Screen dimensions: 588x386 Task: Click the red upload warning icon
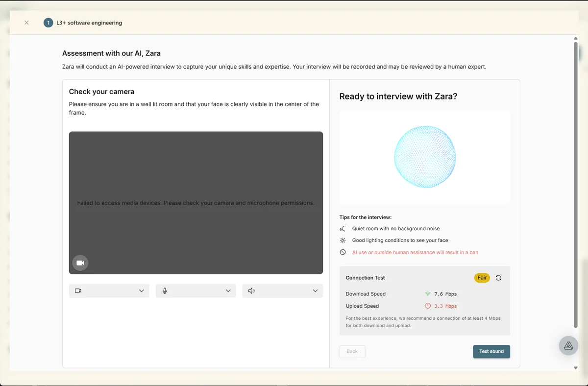coord(428,306)
